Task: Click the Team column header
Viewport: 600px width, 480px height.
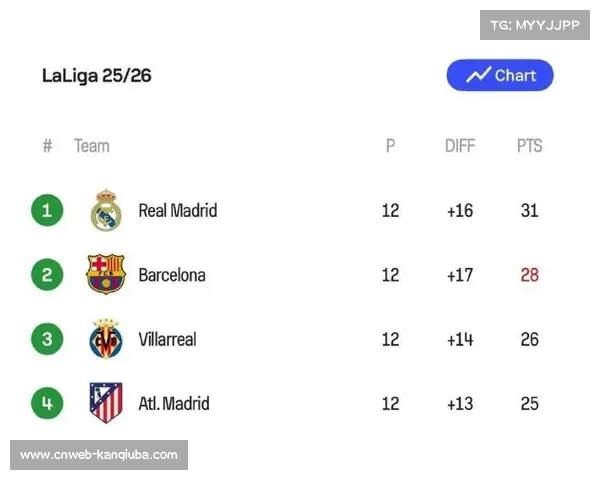Action: 91,146
